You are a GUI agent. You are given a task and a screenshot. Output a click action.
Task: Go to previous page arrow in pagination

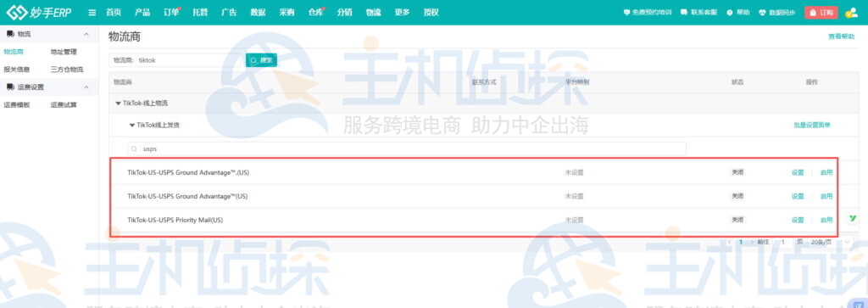730,242
